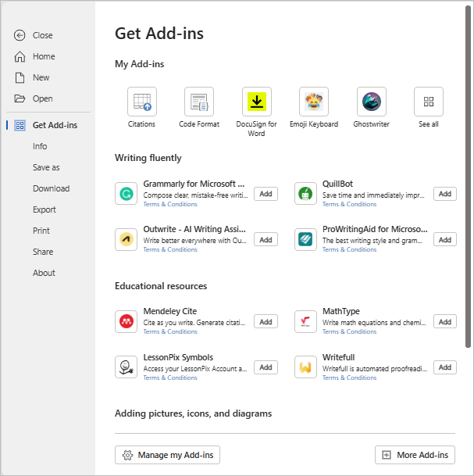Click the Grammarly logo icon
Viewport: 474px width, 476px height.
pyautogui.click(x=127, y=194)
